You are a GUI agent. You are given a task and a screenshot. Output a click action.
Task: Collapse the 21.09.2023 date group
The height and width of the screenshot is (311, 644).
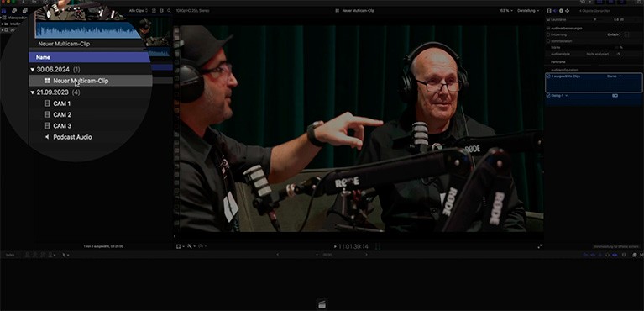tap(33, 92)
